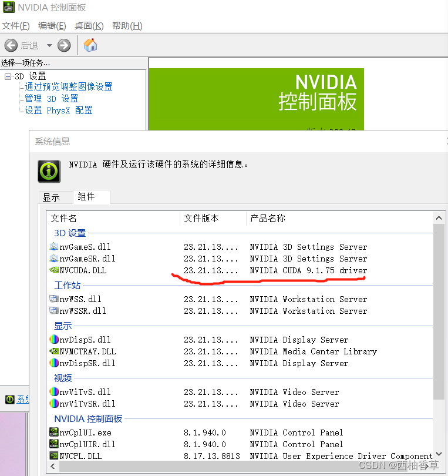Image resolution: width=448 pixels, height=476 pixels.
Task: Switch to the 组件 tab
Action: pyautogui.click(x=91, y=197)
